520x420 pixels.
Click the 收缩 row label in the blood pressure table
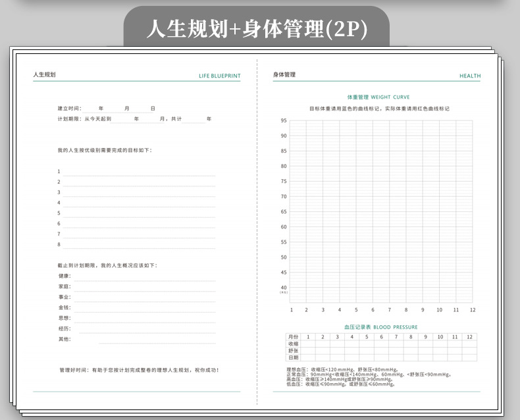[293, 344]
